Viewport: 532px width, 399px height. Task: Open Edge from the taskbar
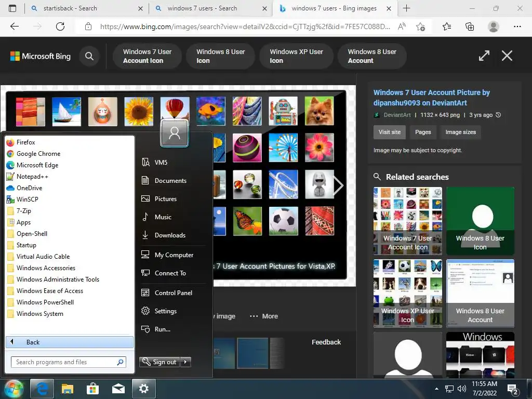coord(42,389)
